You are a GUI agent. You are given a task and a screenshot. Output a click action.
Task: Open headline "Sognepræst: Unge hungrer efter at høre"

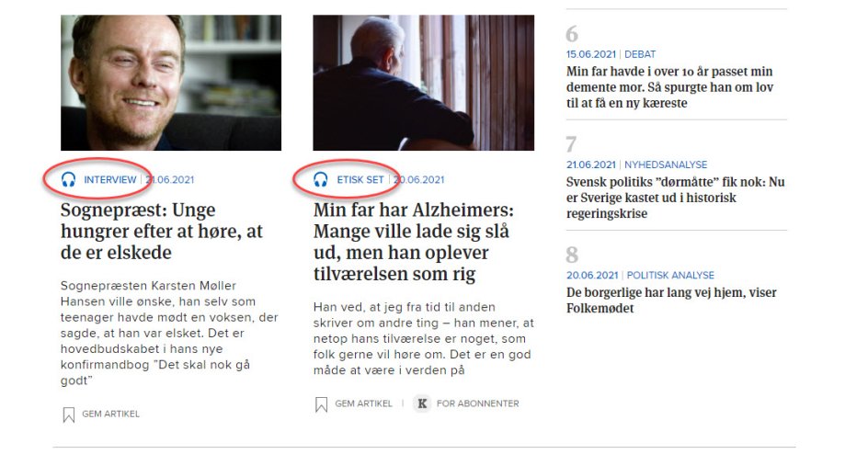(162, 232)
